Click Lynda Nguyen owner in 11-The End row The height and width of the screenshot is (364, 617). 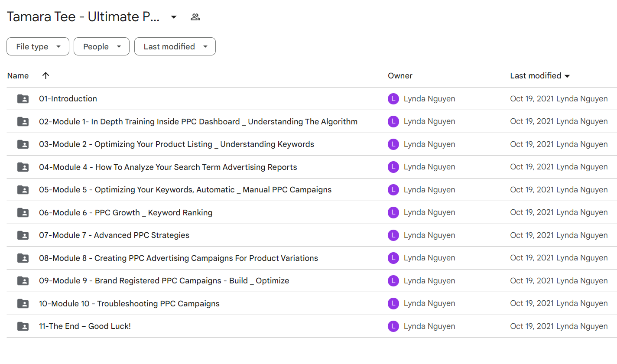(429, 326)
